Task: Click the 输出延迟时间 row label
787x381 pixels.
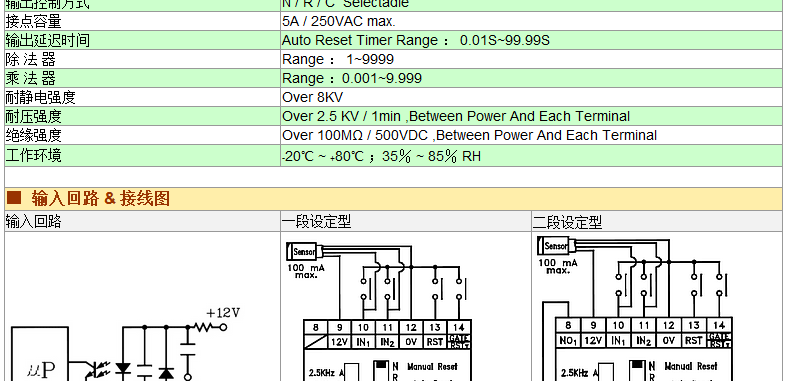Action: click(47, 40)
